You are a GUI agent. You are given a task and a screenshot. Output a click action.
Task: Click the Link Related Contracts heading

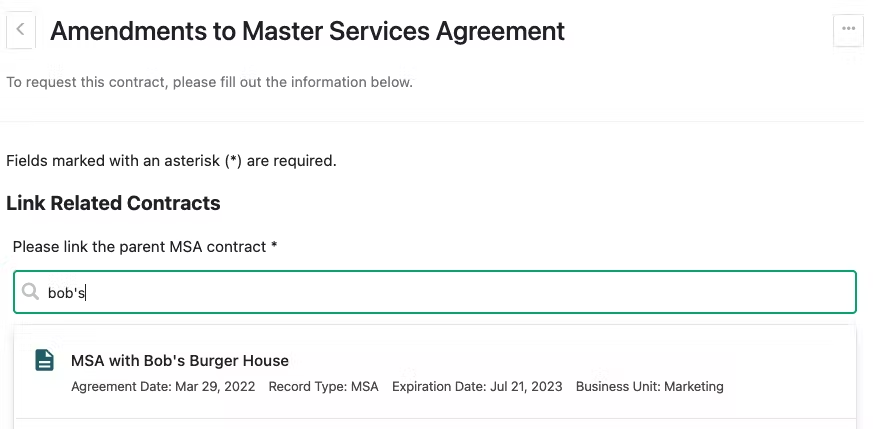[114, 203]
